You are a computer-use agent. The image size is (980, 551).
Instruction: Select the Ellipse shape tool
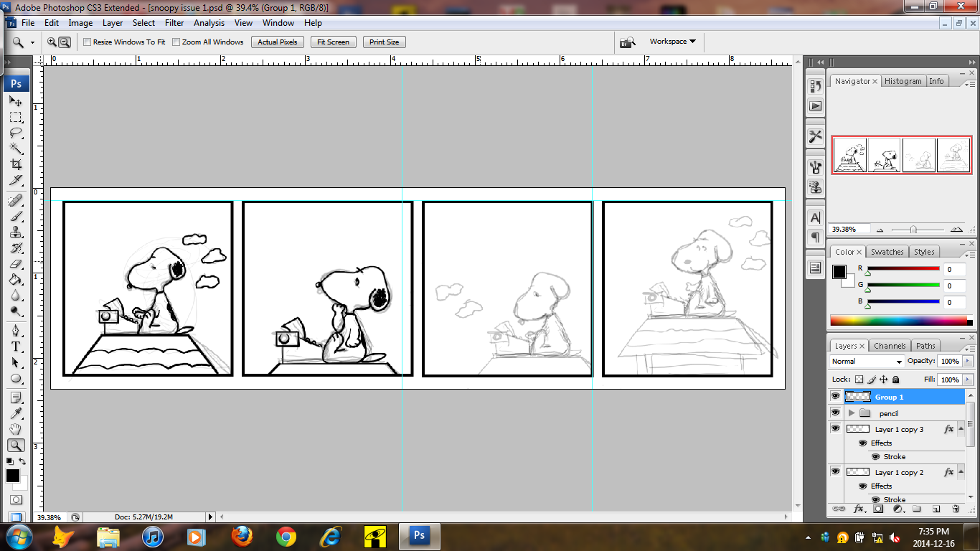16,378
